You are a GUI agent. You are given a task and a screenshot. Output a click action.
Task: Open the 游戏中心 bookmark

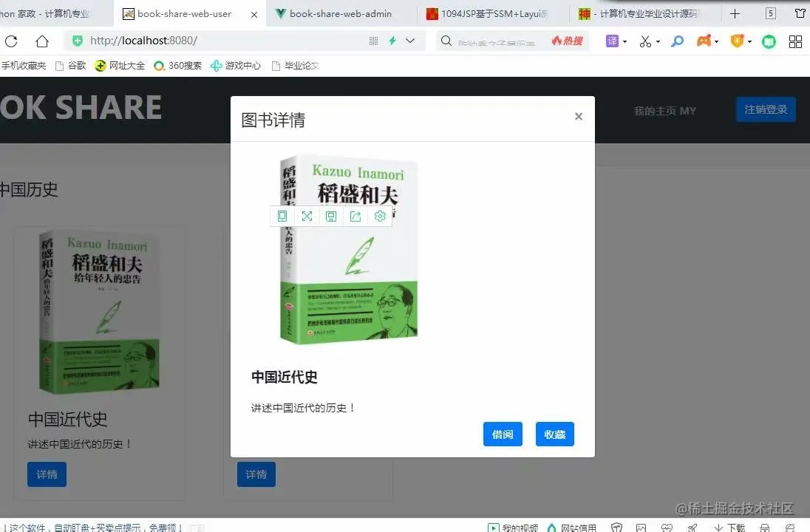[x=236, y=66]
